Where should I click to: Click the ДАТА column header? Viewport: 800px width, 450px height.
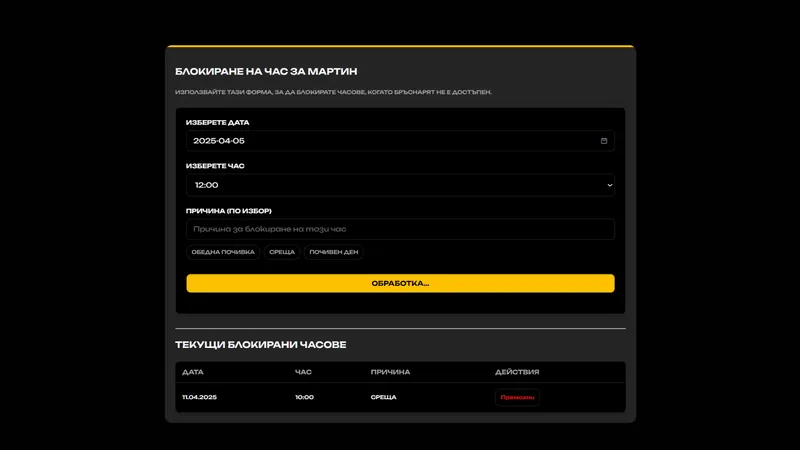point(193,372)
